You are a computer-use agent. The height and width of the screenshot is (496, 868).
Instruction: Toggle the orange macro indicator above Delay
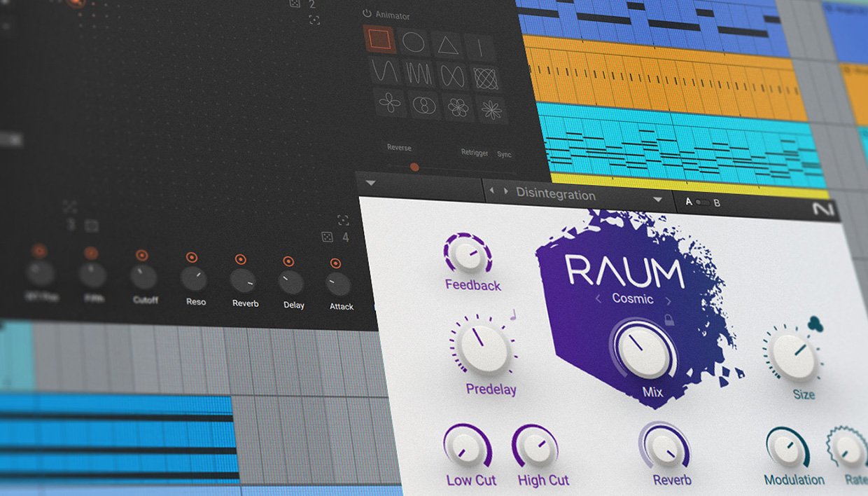click(288, 261)
